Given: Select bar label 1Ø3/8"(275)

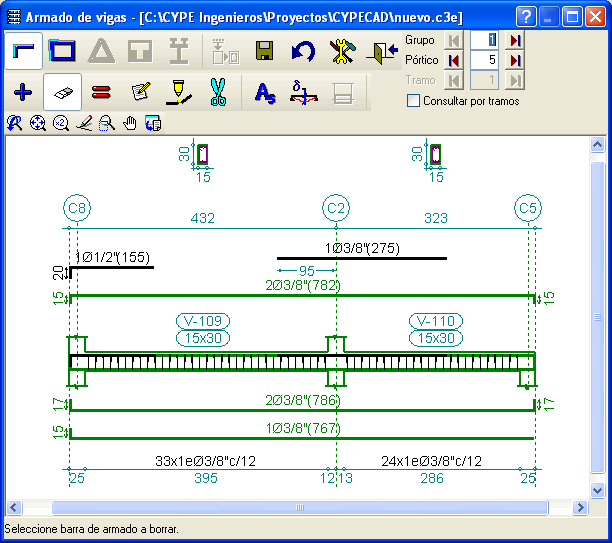Looking at the screenshot, I should 362,248.
